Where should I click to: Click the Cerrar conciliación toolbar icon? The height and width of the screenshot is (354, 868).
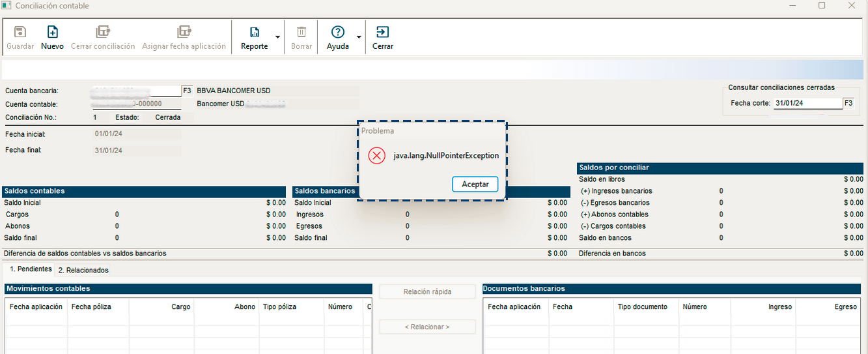(x=103, y=32)
